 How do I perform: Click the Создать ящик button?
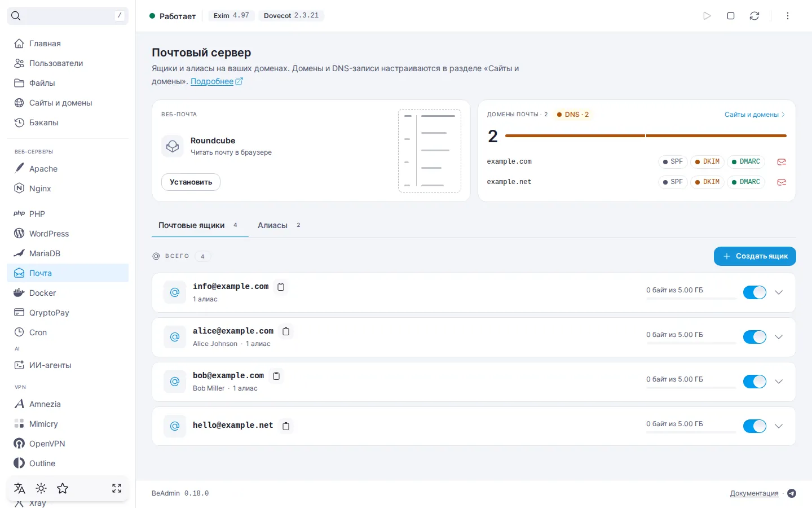point(755,256)
